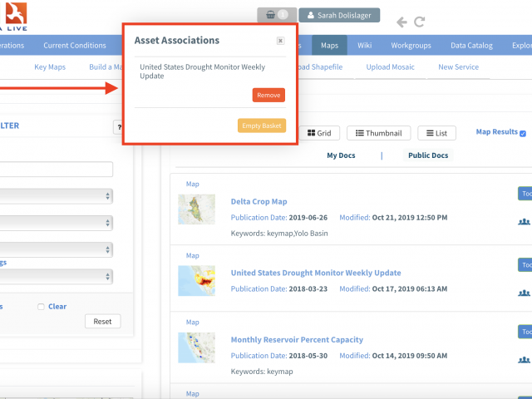Open the Data Catalog tab
Image resolution: width=532 pixels, height=399 pixels.
(470, 45)
